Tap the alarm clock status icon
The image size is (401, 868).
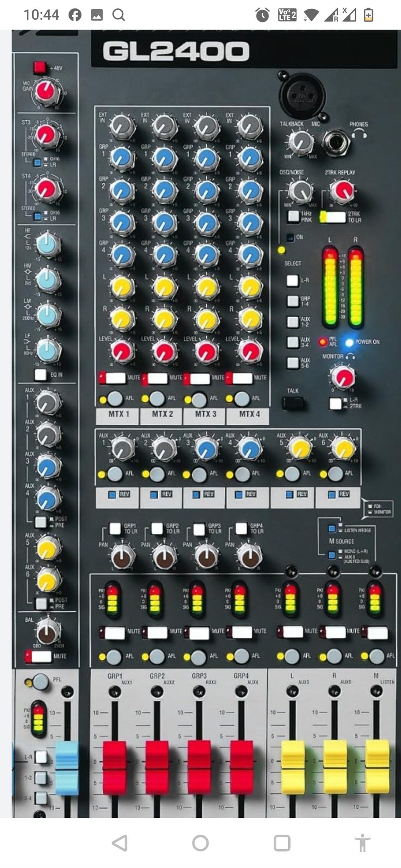[262, 15]
